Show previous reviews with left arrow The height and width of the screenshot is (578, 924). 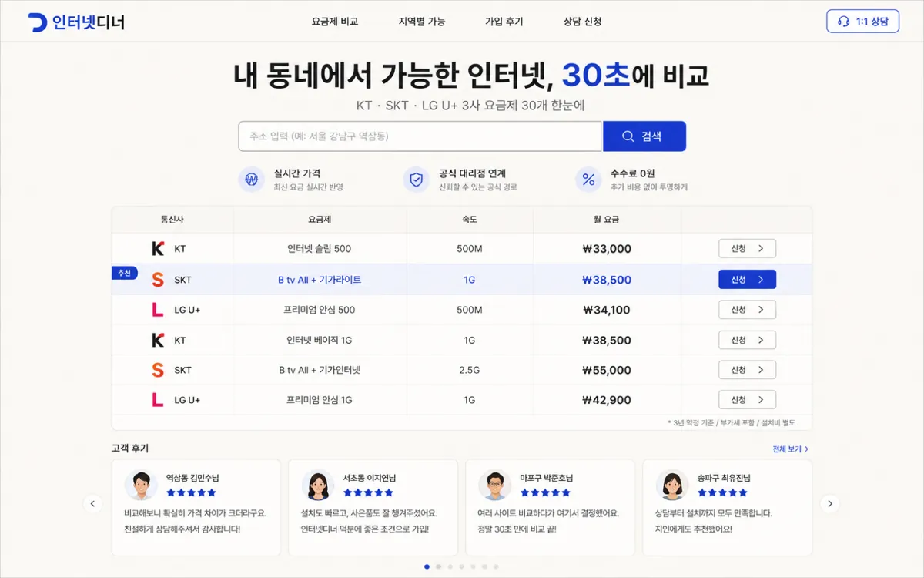click(x=92, y=504)
